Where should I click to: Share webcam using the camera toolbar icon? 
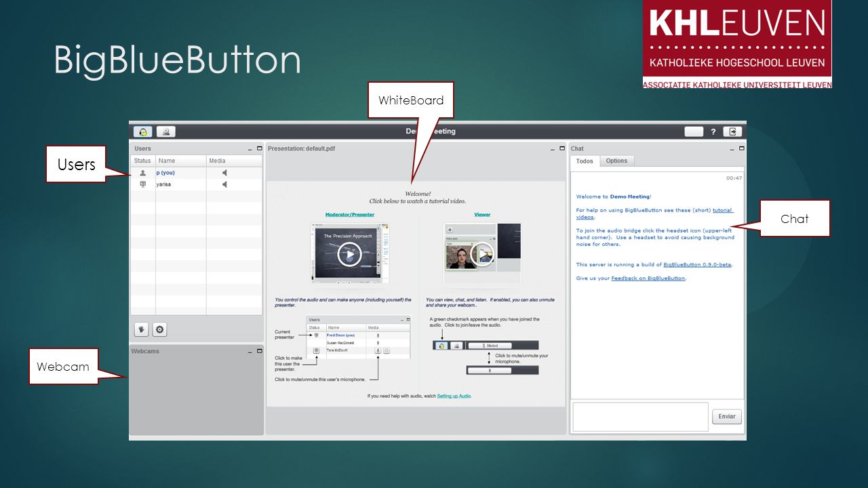tap(166, 131)
